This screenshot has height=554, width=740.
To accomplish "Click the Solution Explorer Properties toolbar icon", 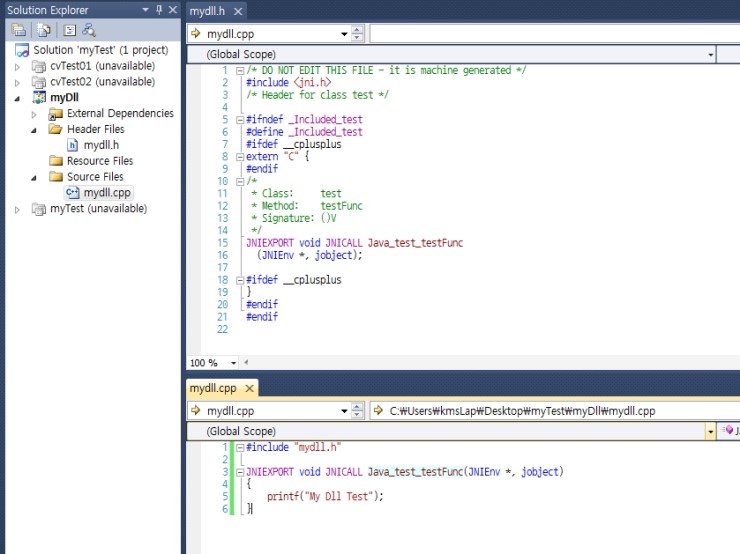I will click(x=19, y=30).
